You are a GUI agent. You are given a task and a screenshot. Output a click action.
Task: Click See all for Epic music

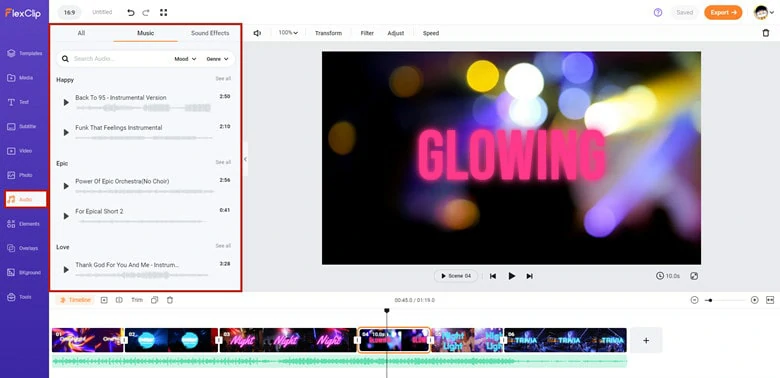tap(223, 162)
